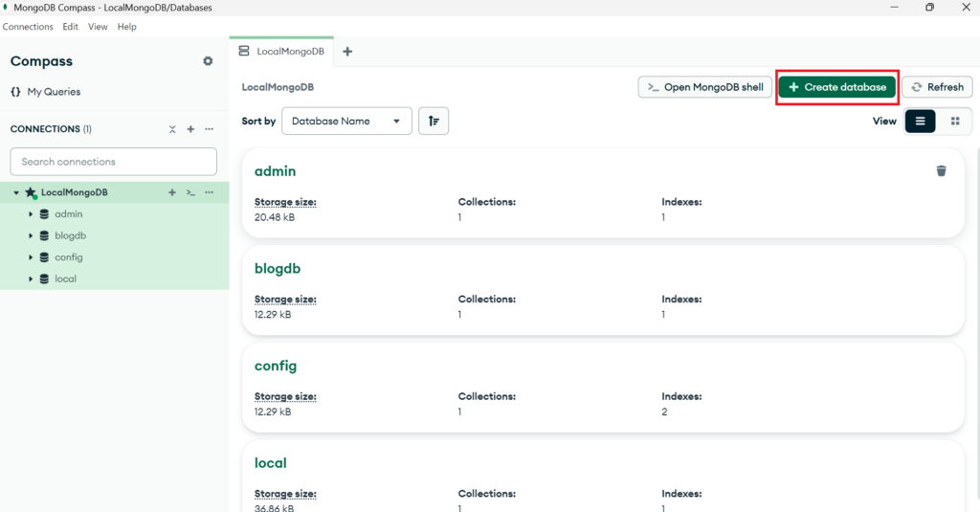The height and width of the screenshot is (512, 980).
Task: Open the admin database card title
Action: (x=275, y=171)
